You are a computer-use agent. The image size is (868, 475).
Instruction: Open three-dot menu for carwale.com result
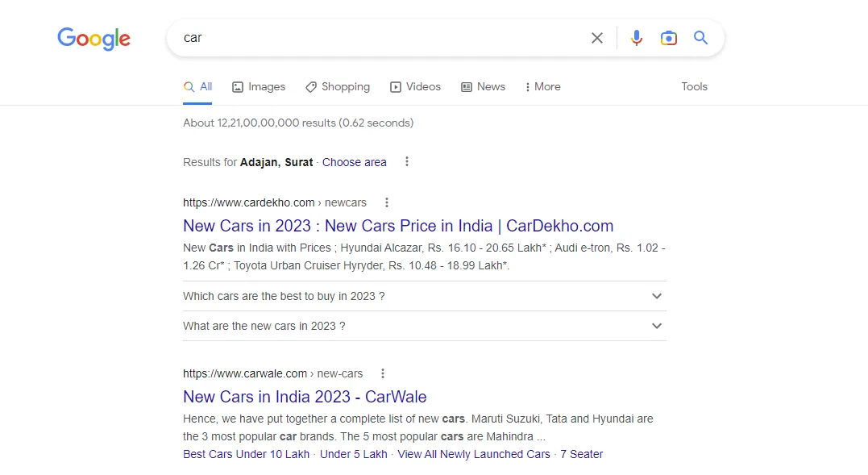click(x=383, y=373)
